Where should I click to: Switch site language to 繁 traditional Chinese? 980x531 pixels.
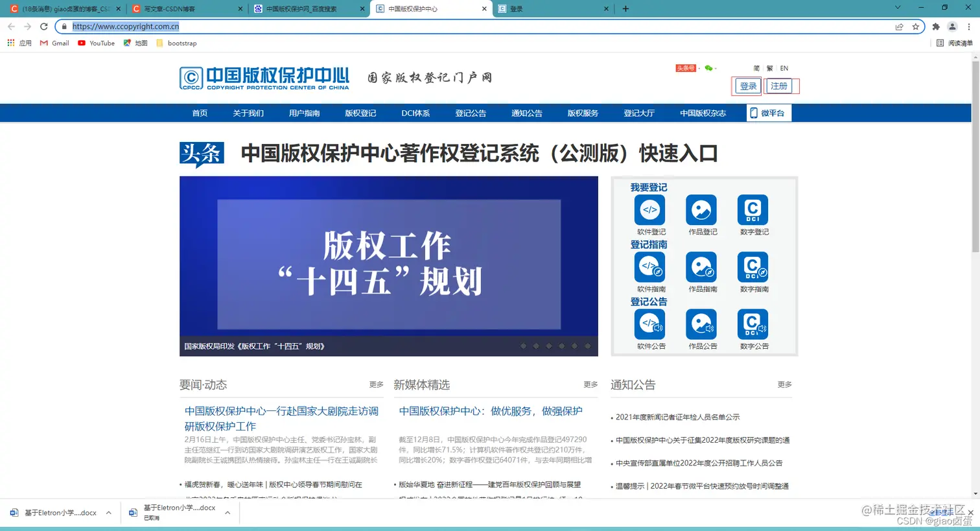770,68
